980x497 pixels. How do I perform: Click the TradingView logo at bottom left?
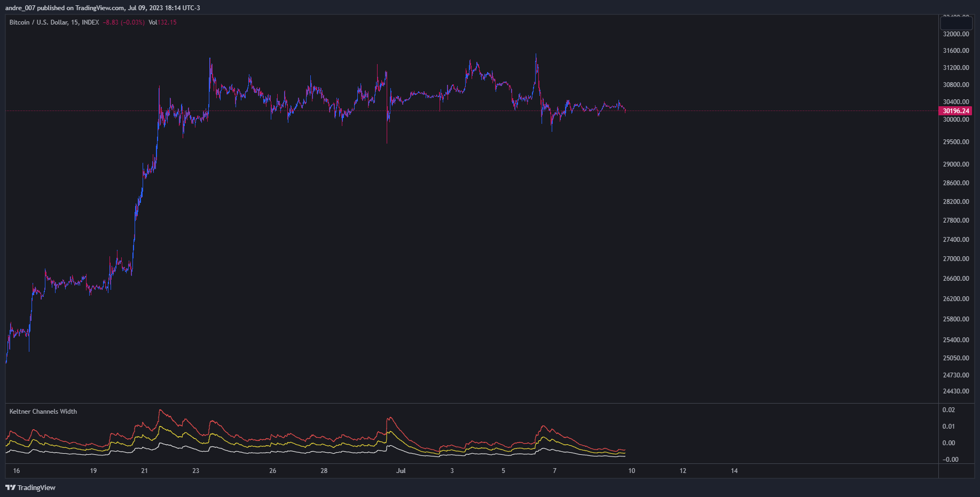(x=30, y=487)
